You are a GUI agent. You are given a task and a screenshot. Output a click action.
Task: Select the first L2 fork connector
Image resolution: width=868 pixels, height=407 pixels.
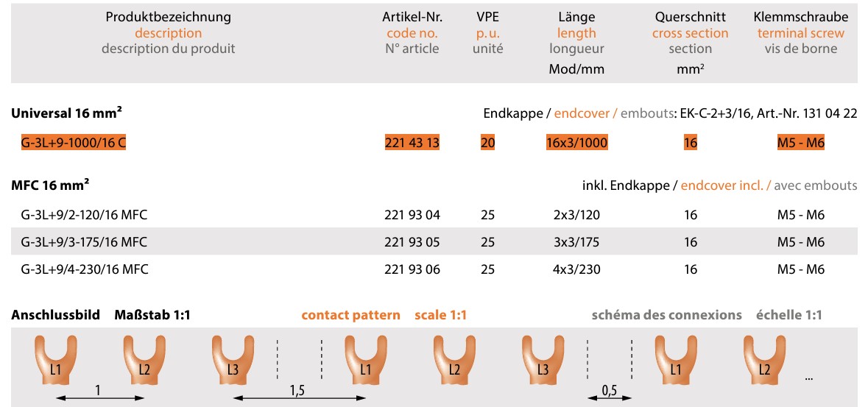(143, 359)
